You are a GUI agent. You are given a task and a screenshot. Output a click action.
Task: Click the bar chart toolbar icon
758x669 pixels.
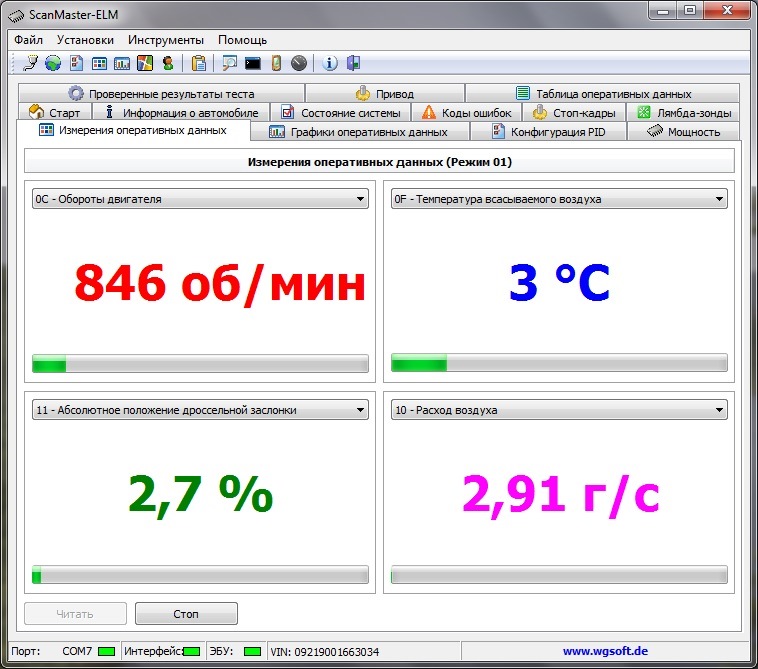(x=122, y=63)
